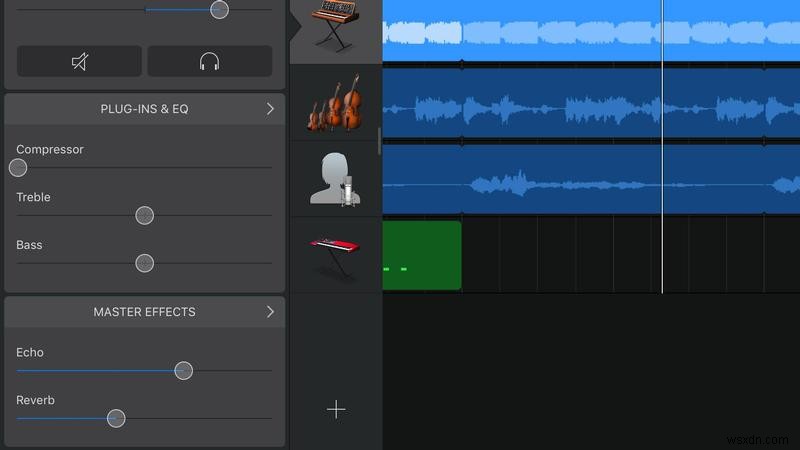Add a new track with plus
Image resolution: width=800 pixels, height=450 pixels.
tap(336, 409)
